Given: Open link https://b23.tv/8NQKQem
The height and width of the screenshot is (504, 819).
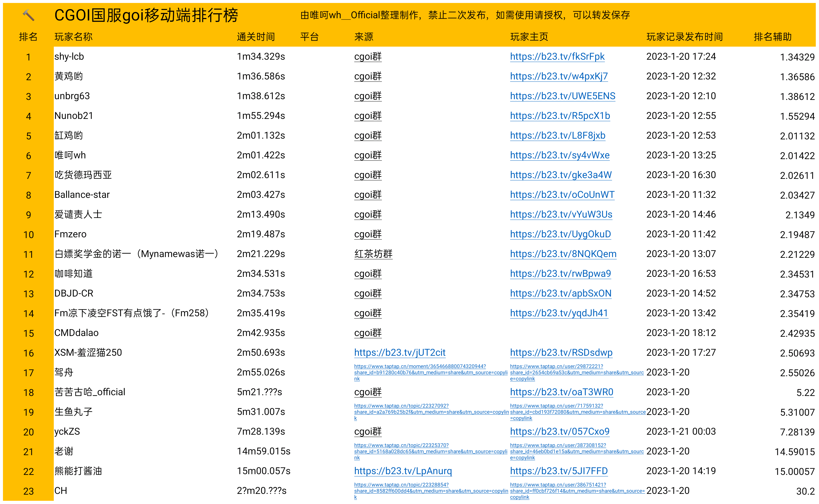Looking at the screenshot, I should pyautogui.click(x=563, y=254).
